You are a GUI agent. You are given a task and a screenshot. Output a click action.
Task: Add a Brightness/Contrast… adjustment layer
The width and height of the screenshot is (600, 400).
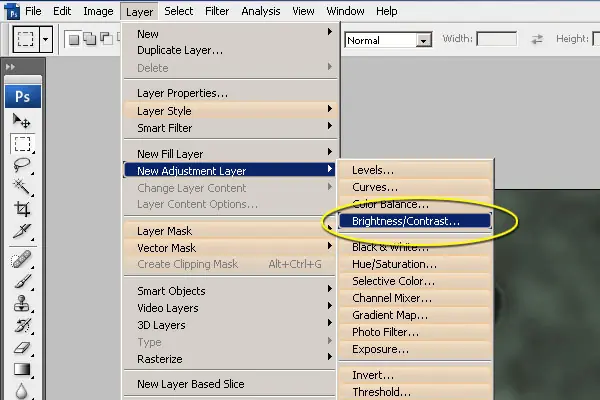click(416, 221)
